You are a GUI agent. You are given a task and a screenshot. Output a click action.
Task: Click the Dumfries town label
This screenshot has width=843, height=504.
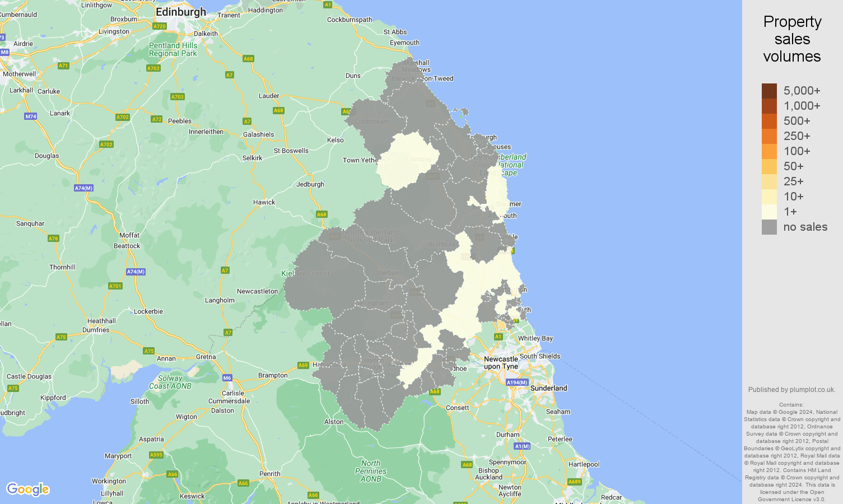[96, 330]
